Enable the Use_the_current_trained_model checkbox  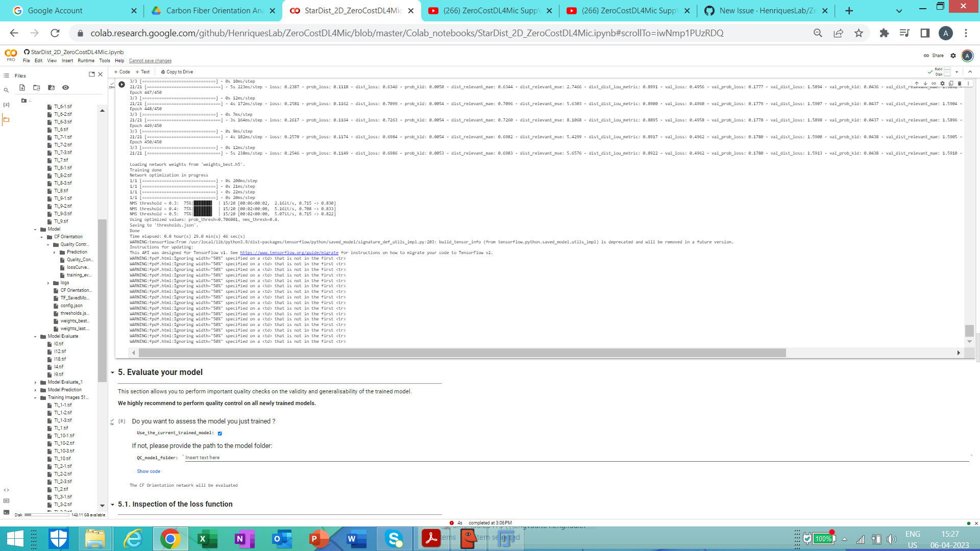click(x=219, y=433)
